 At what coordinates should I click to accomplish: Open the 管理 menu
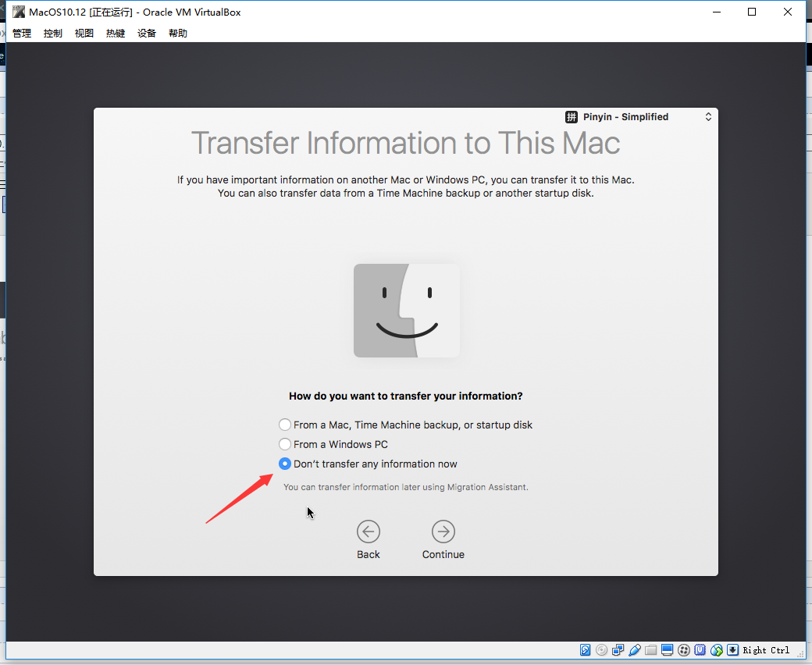click(x=22, y=33)
